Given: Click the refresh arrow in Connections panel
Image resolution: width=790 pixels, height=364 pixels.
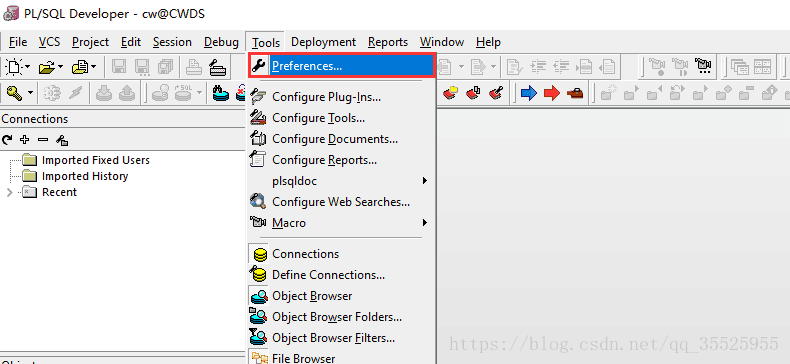Looking at the screenshot, I should pos(7,140).
